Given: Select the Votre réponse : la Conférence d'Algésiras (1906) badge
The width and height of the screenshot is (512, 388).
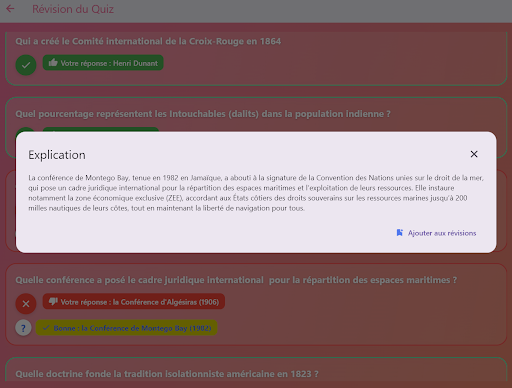Looking at the screenshot, I should coord(134,302).
